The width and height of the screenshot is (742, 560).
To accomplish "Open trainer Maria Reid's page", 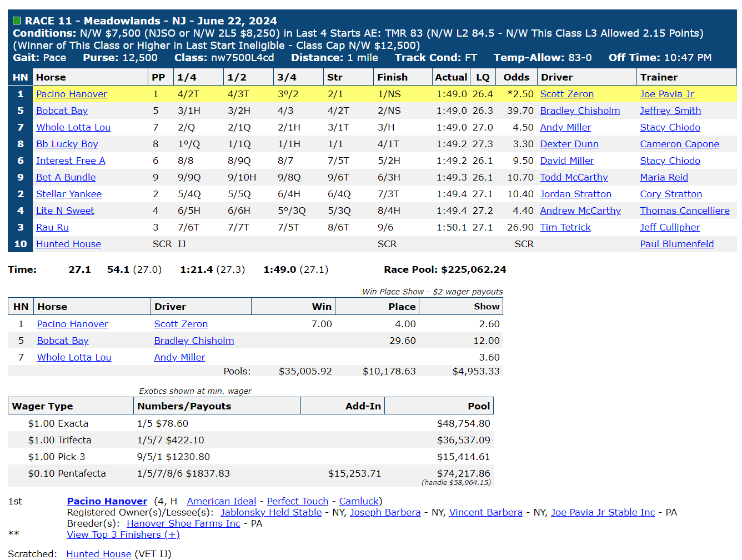I will click(664, 177).
